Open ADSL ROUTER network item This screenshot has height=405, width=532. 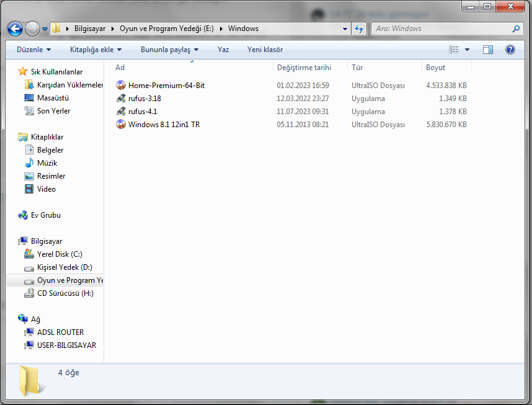pyautogui.click(x=60, y=332)
